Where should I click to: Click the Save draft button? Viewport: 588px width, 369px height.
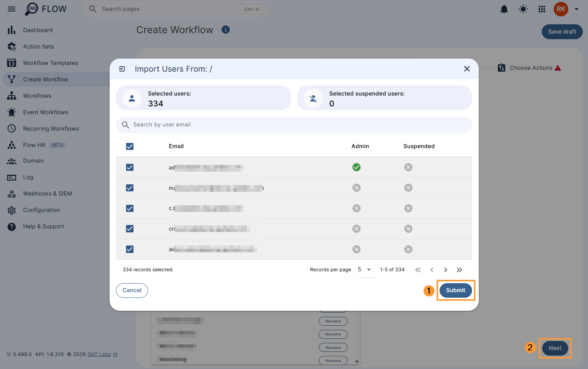[562, 32]
